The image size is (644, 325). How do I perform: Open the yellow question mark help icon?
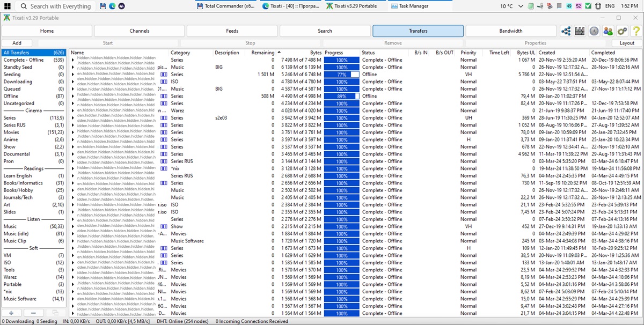point(635,31)
